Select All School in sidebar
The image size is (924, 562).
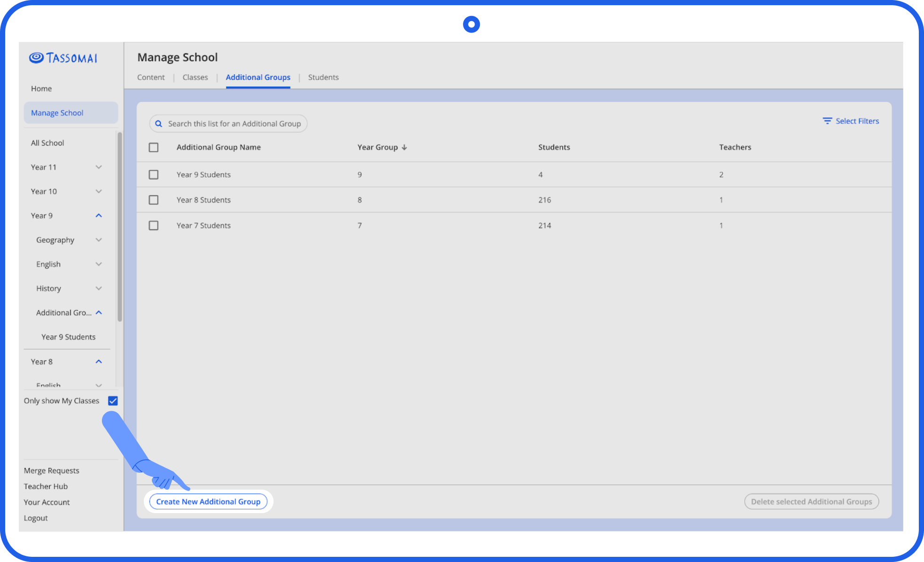[47, 143]
